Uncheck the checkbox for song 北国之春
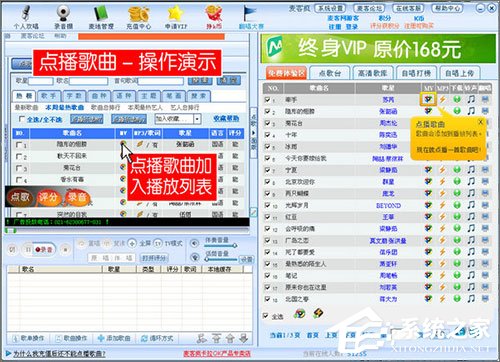Viewport: 500px width, 362px height. tap(267, 299)
